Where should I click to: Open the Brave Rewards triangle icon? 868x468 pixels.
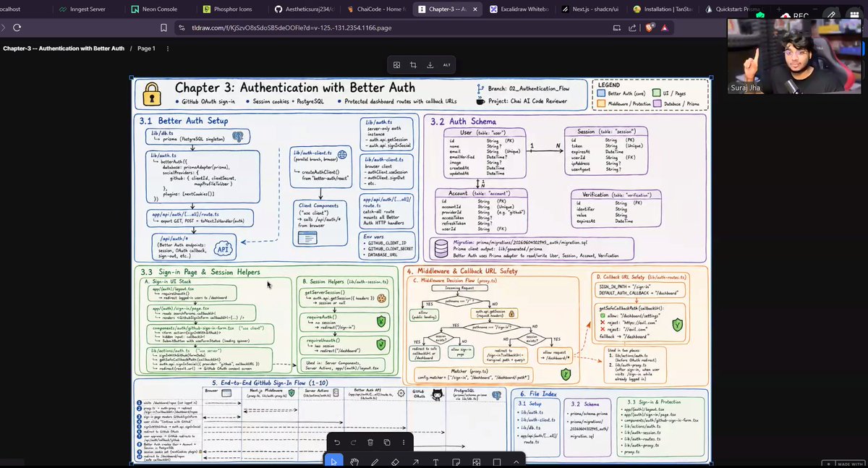coord(664,27)
